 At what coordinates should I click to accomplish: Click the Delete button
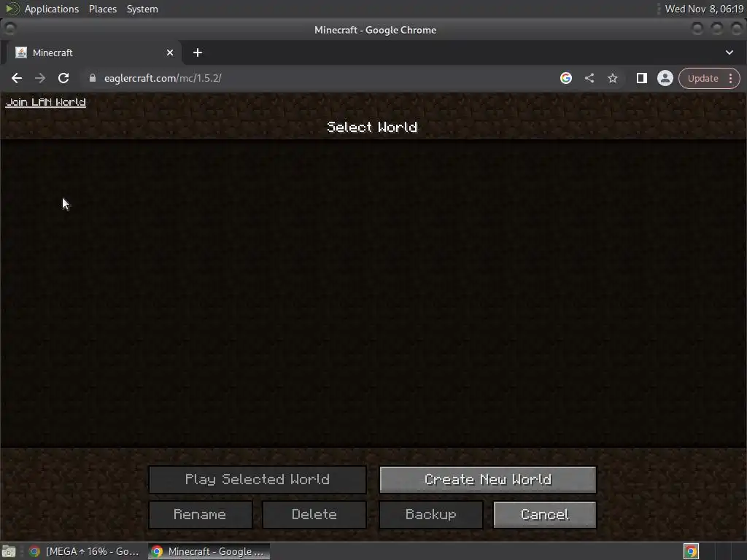(x=314, y=515)
